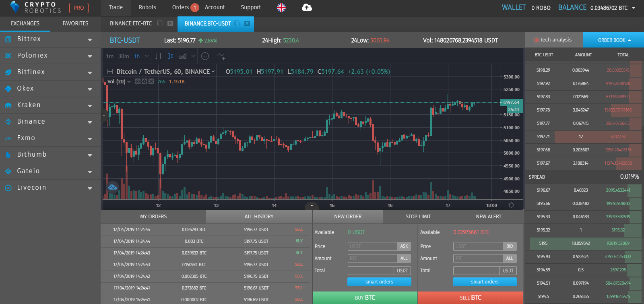Select bar chart style icon

point(159,56)
